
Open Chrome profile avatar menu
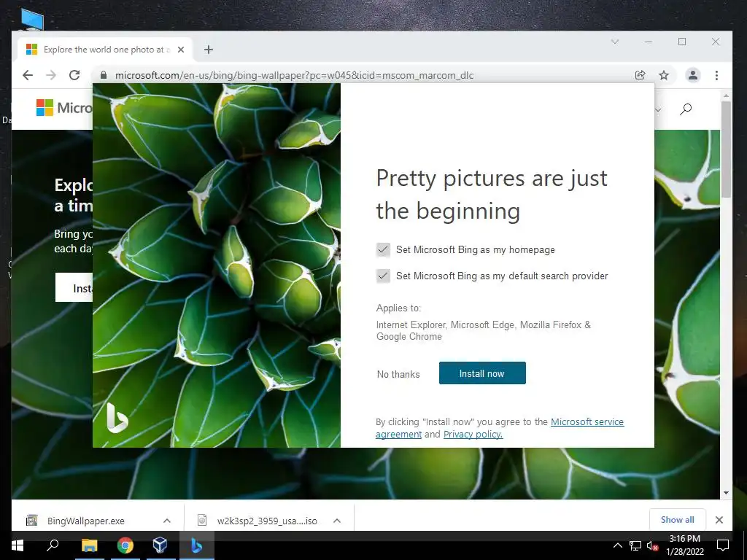[693, 75]
